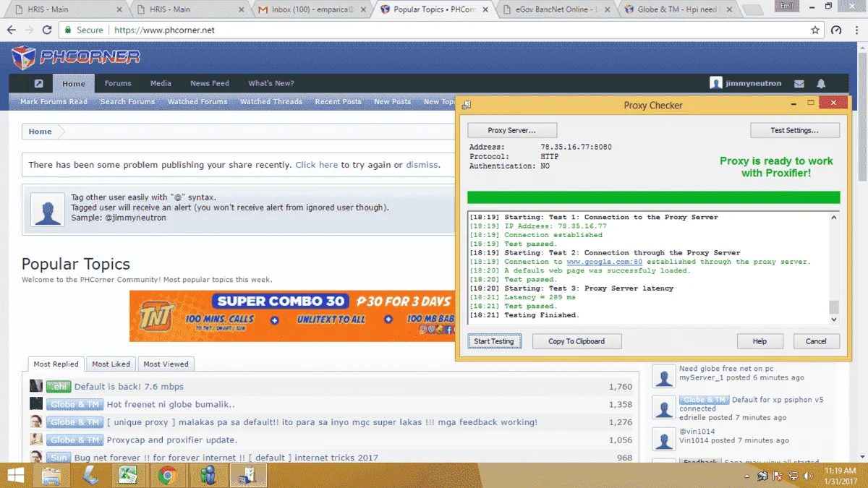868x488 pixels.
Task: Select the Most Replied tab
Action: click(x=56, y=364)
